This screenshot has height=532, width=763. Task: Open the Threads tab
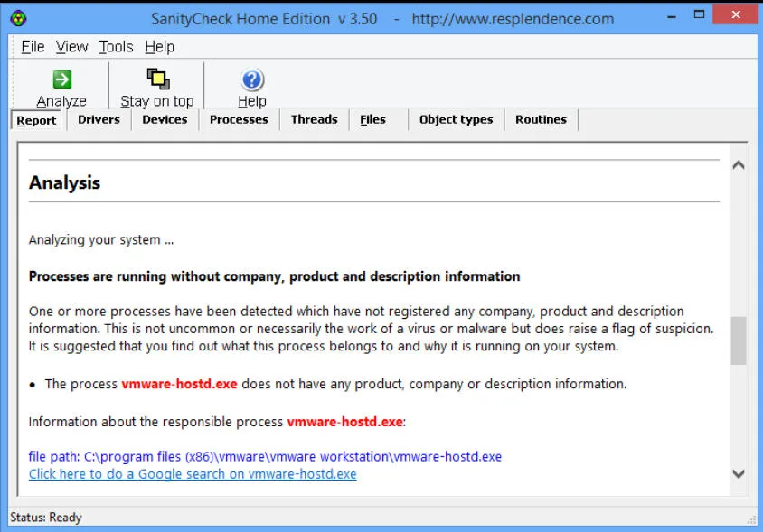[x=315, y=119]
